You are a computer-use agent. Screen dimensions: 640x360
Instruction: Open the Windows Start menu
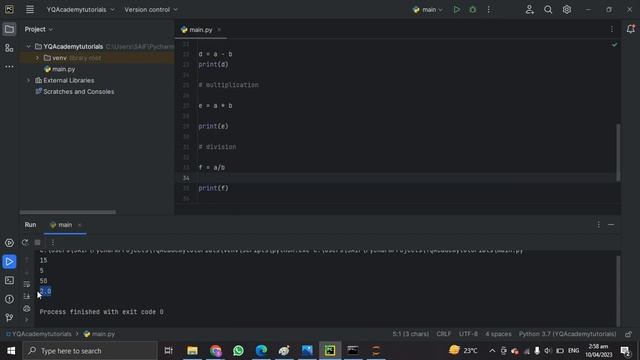tap(11, 351)
